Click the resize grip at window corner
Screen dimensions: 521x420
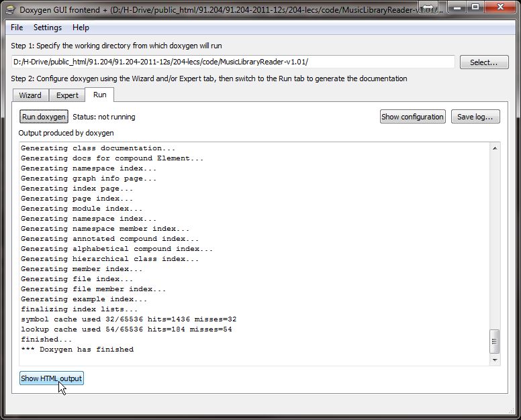pyautogui.click(x=512, y=411)
